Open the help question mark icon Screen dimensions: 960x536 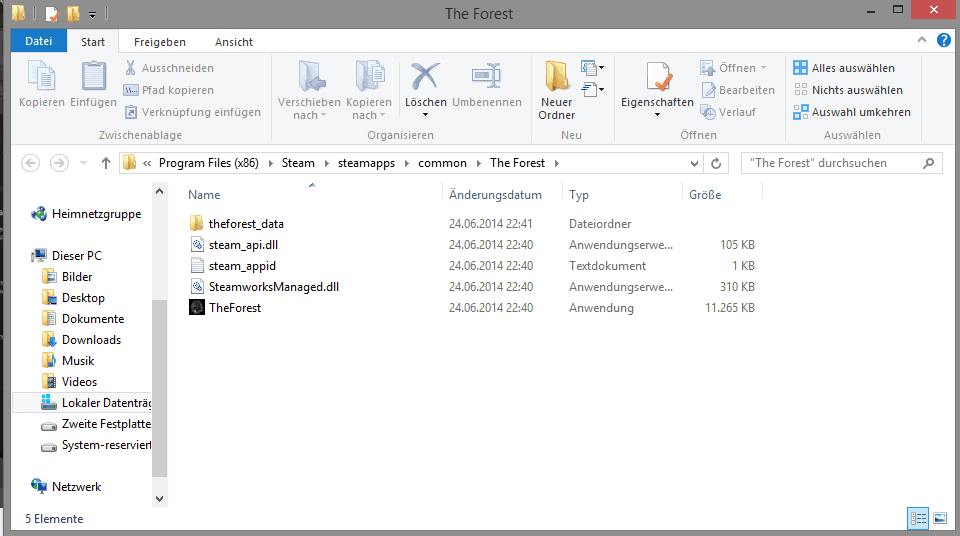[943, 41]
